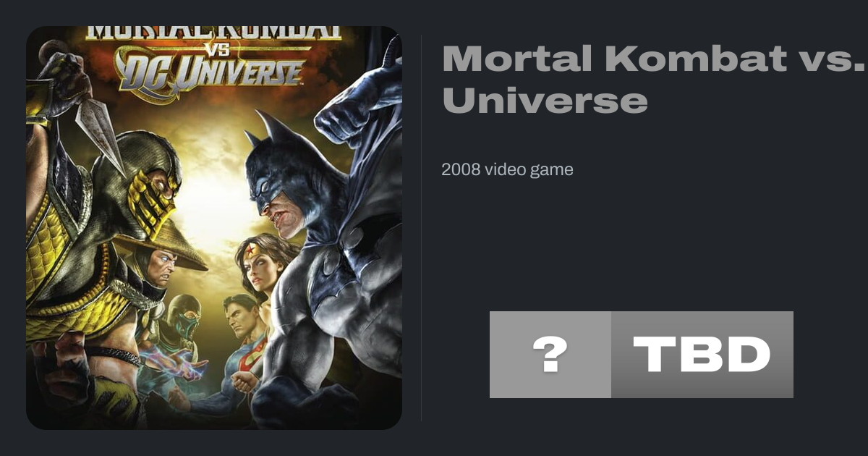Image resolution: width=868 pixels, height=456 pixels.
Task: Open the Mortal Kombat vs. Universe title
Action: 654,79
